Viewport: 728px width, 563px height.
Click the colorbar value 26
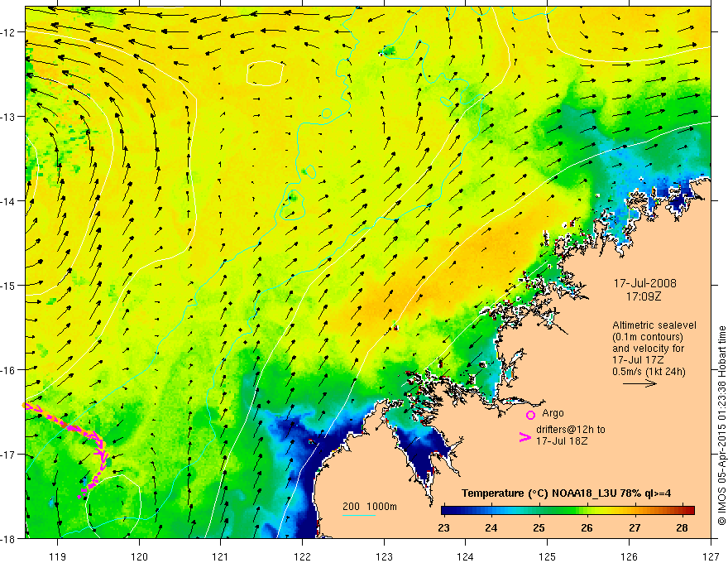coord(587,527)
